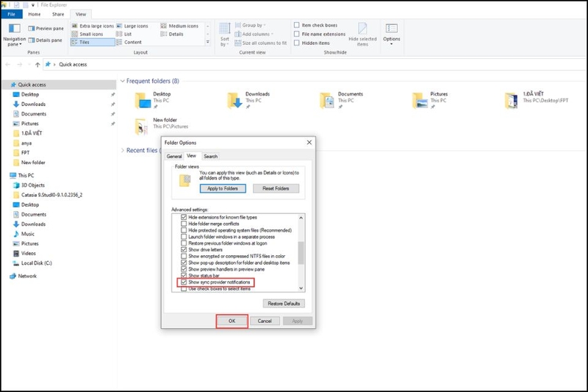Viewport: 588px width, 392px height.
Task: Select Content layout option
Action: 129,43
